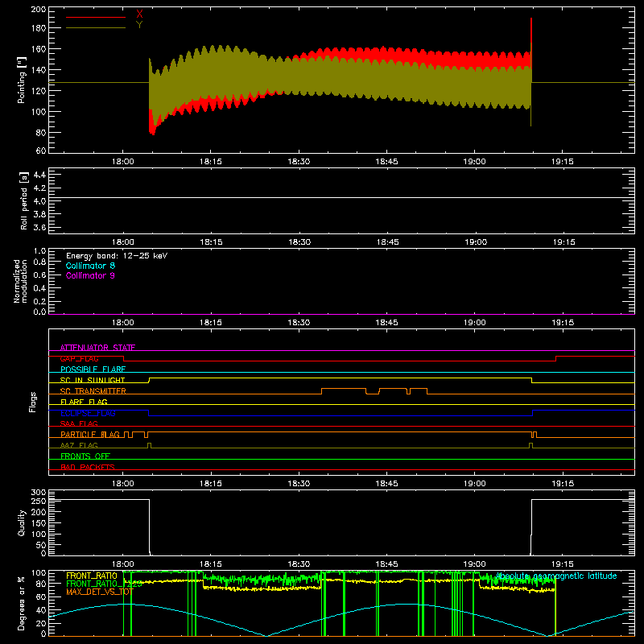Click the "Pointing" vertical axis title

(22, 80)
